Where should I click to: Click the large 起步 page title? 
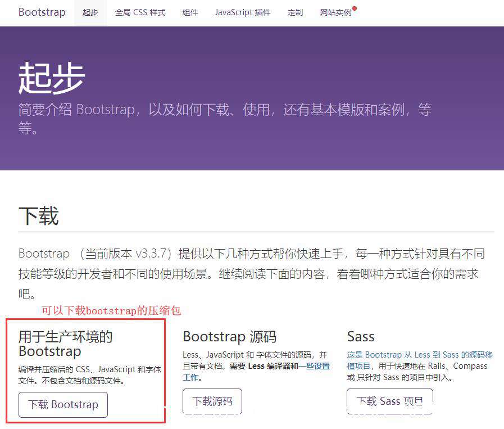pyautogui.click(x=52, y=78)
